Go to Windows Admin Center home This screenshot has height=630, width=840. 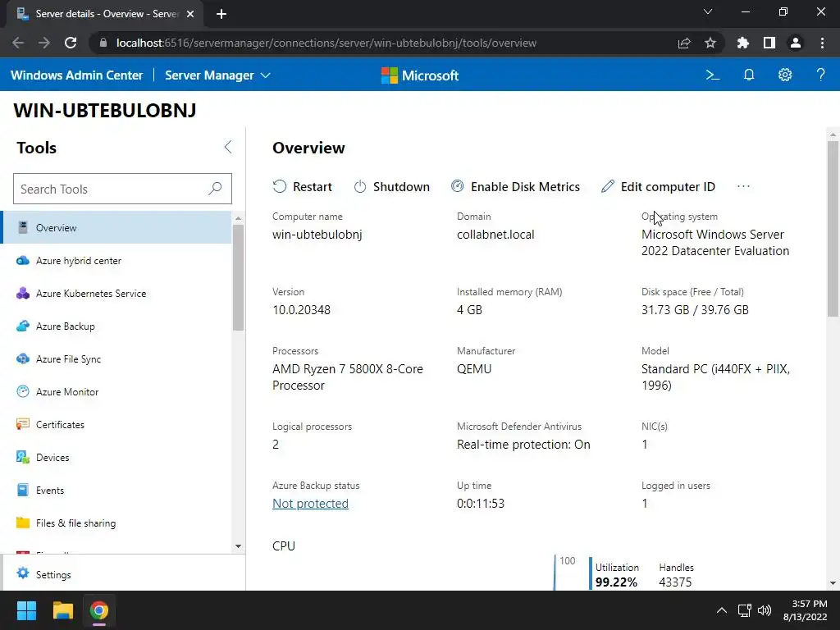(76, 75)
